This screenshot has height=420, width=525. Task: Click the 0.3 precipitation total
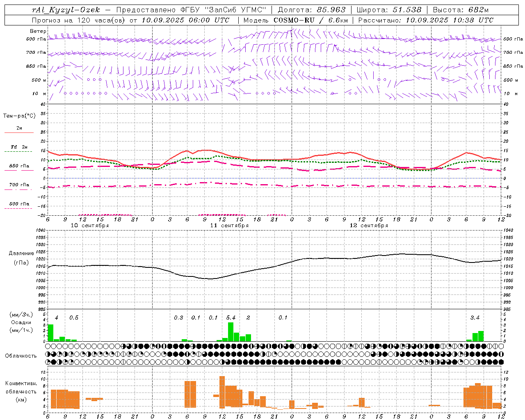pyautogui.click(x=178, y=318)
